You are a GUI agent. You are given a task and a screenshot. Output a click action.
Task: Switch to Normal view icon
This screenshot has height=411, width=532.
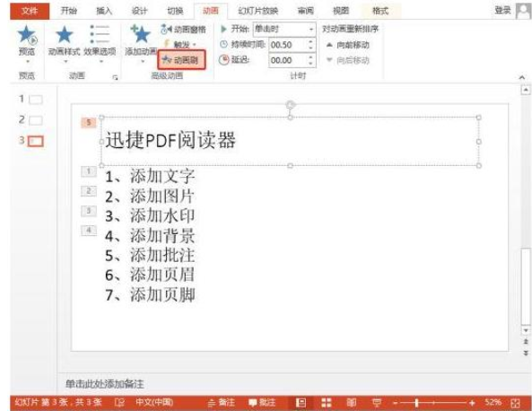(301, 403)
